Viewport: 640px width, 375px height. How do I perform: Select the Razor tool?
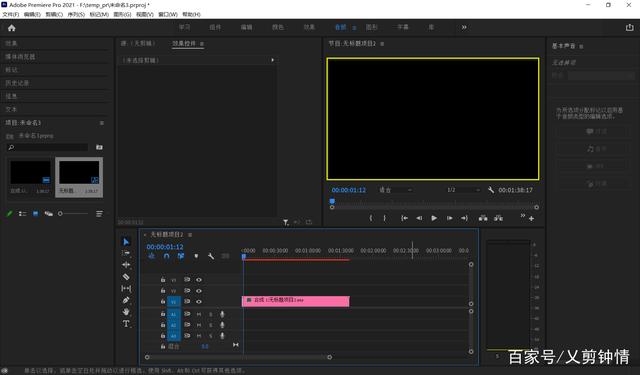pos(126,277)
